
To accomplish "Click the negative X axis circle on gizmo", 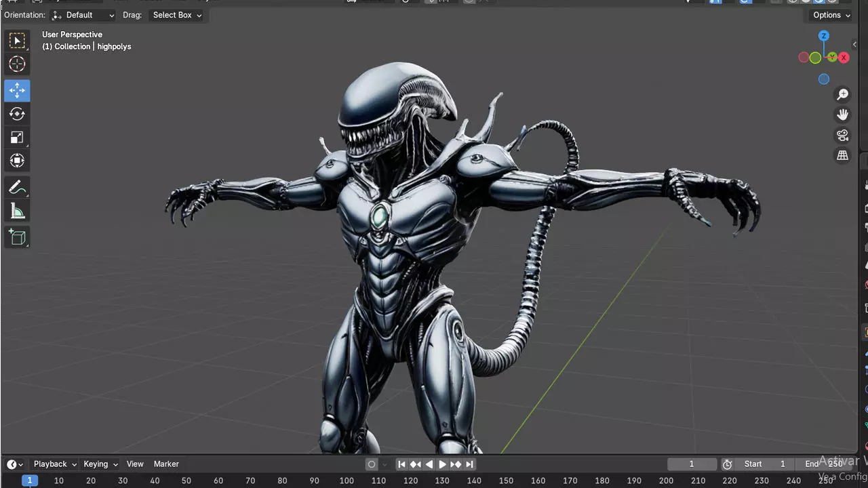I will point(804,58).
